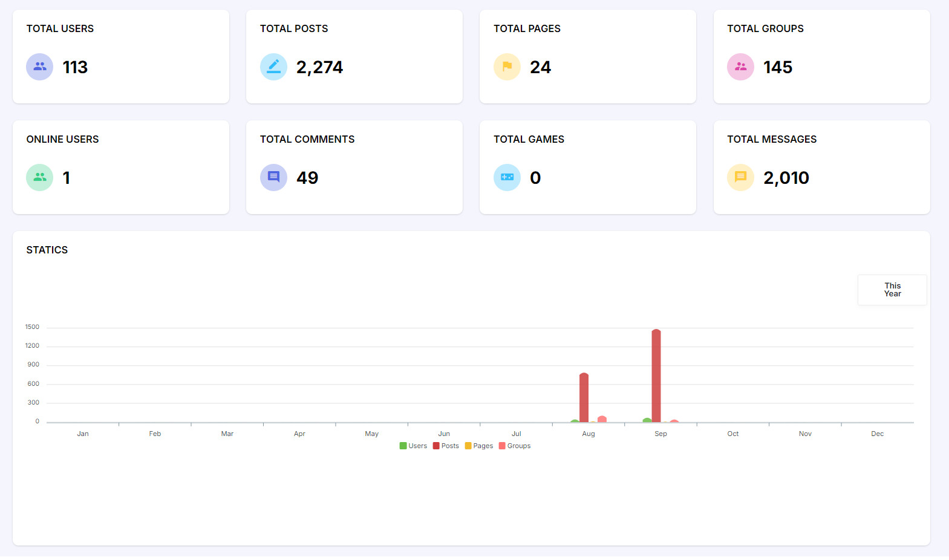Screen dimensions: 949x560
Task: Click the Aug label on chart axis
Action: pyautogui.click(x=589, y=434)
